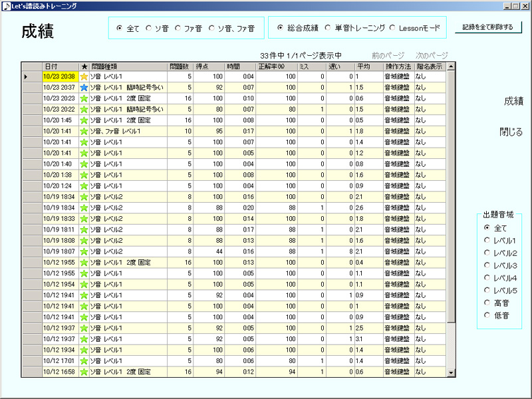
Task: Select the ファ音 radio button
Action: (x=178, y=28)
